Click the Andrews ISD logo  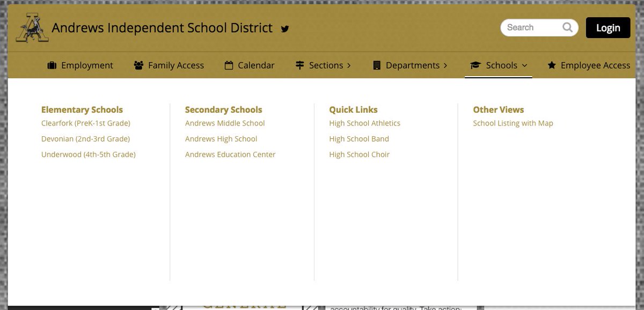click(x=31, y=27)
